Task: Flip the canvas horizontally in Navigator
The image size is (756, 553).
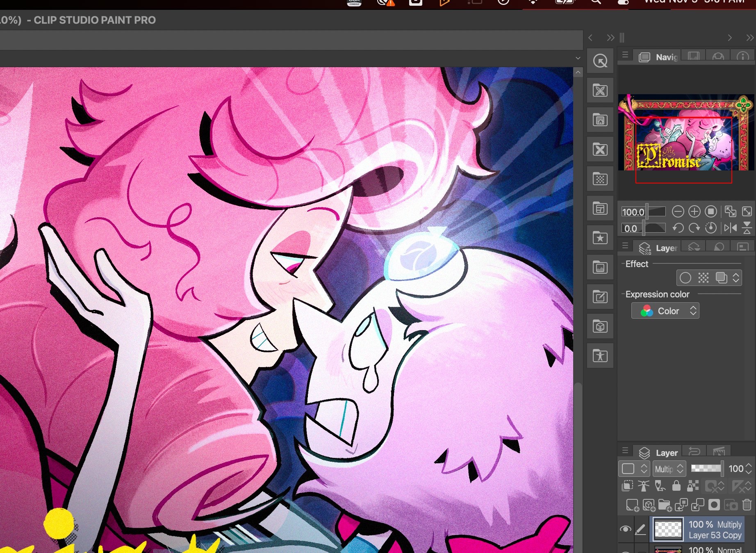Action: [730, 228]
